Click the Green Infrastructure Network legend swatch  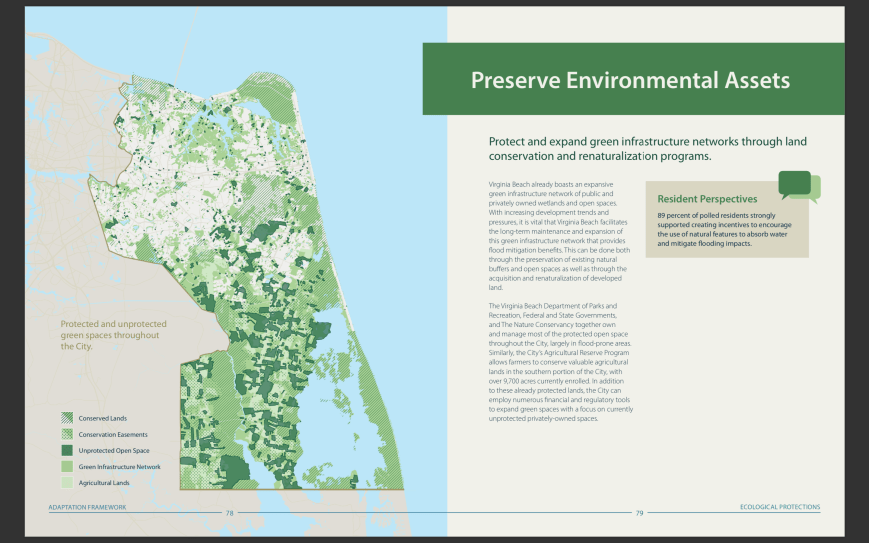tap(67, 466)
